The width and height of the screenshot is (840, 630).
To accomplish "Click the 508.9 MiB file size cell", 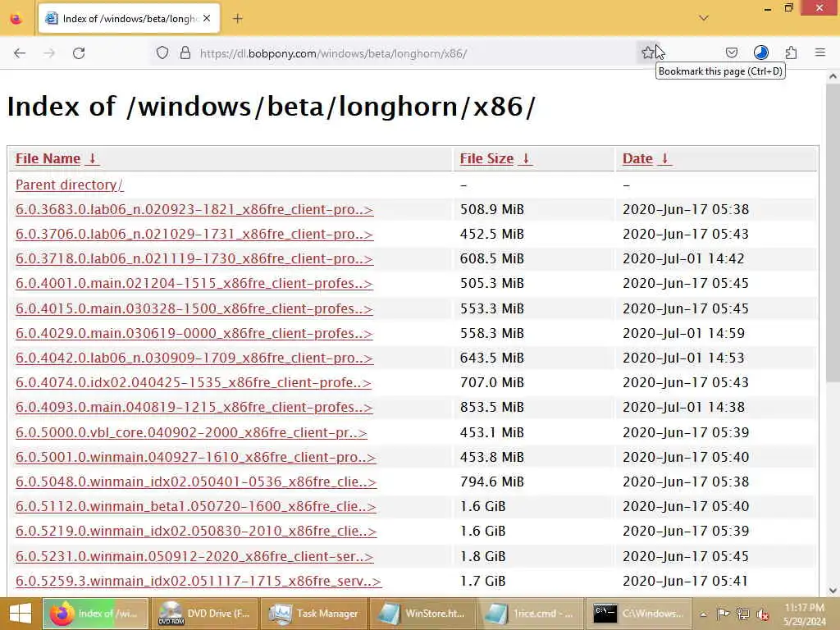I will tap(492, 209).
